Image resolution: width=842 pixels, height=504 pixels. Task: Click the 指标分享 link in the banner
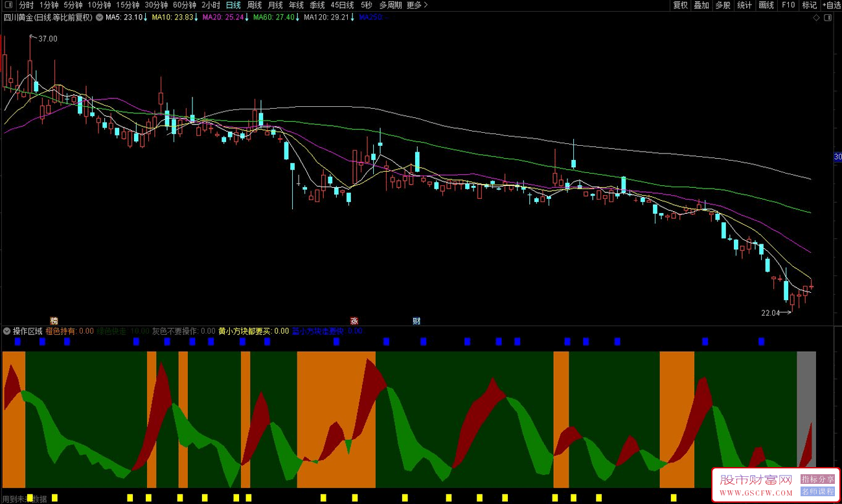click(x=817, y=479)
